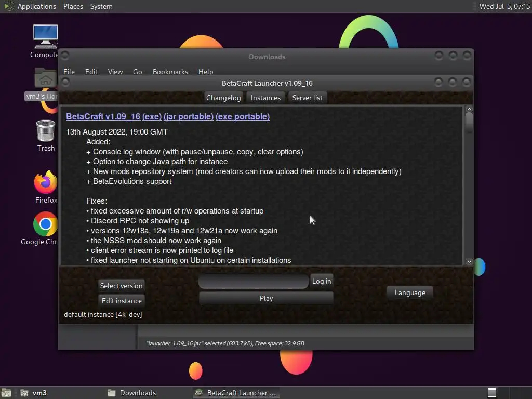Click the Edit instance button
This screenshot has height=399, width=532.
(x=122, y=301)
